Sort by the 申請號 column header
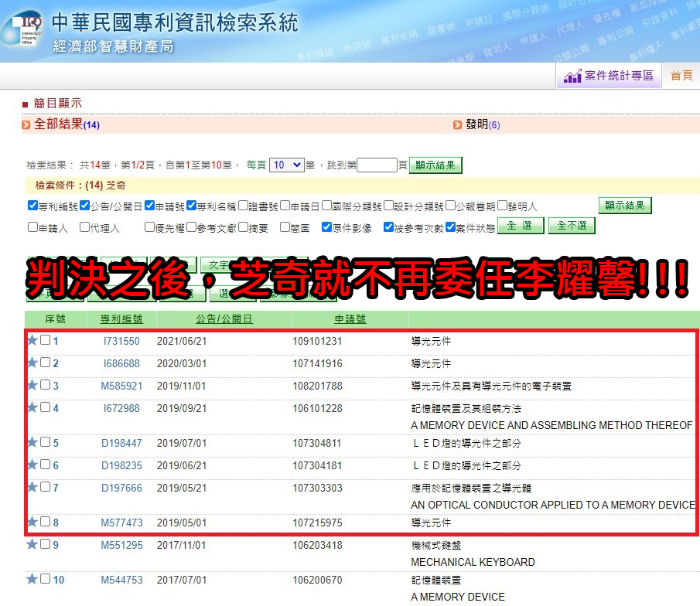Screen dimensions: 700x606 (350, 319)
